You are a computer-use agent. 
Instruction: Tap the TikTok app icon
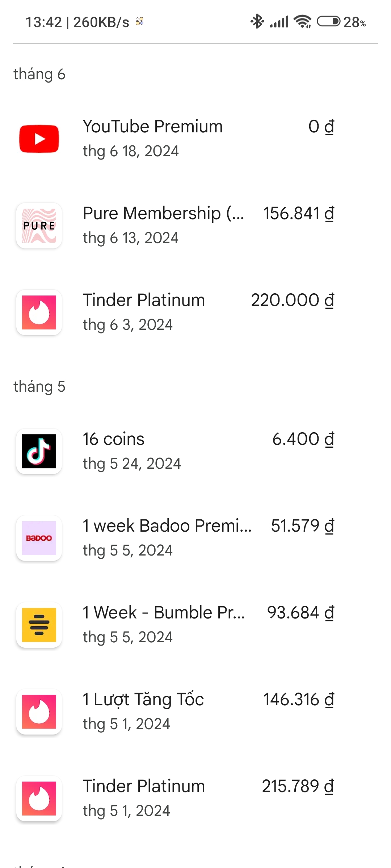coord(39,451)
